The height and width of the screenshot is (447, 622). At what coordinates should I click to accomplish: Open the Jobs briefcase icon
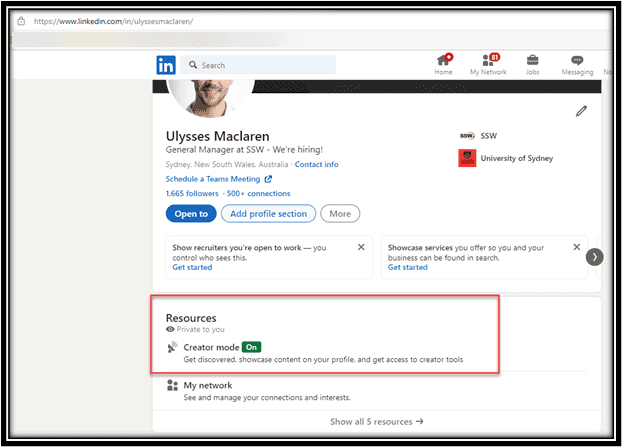(x=533, y=61)
